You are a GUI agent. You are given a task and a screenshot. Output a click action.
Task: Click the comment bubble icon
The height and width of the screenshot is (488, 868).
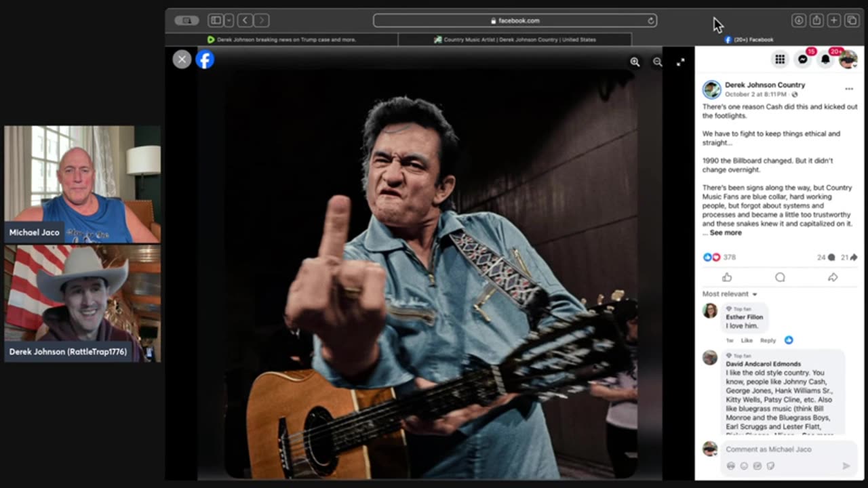780,277
